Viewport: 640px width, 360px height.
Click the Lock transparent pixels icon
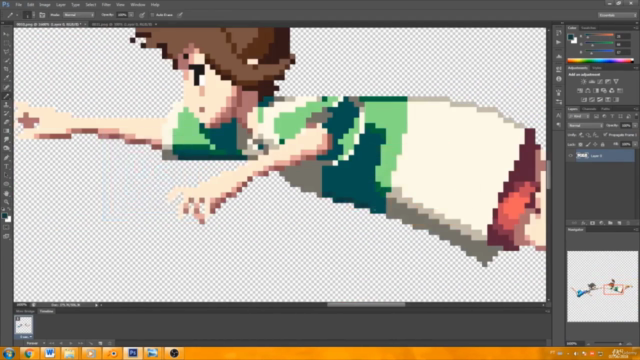click(580, 144)
